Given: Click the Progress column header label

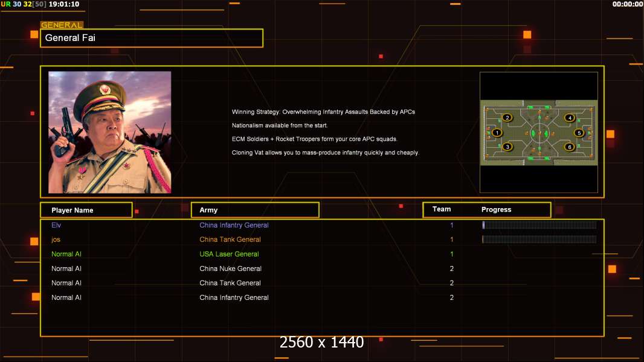Looking at the screenshot, I should [x=496, y=209].
